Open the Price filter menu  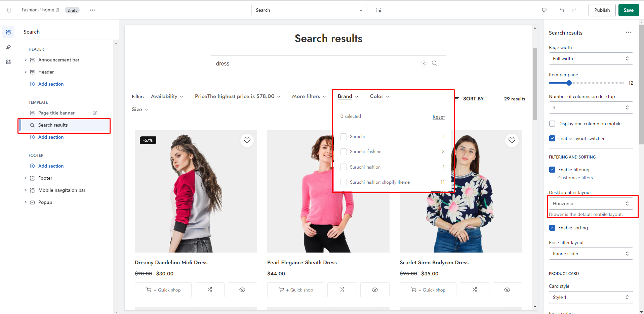pyautogui.click(x=237, y=96)
